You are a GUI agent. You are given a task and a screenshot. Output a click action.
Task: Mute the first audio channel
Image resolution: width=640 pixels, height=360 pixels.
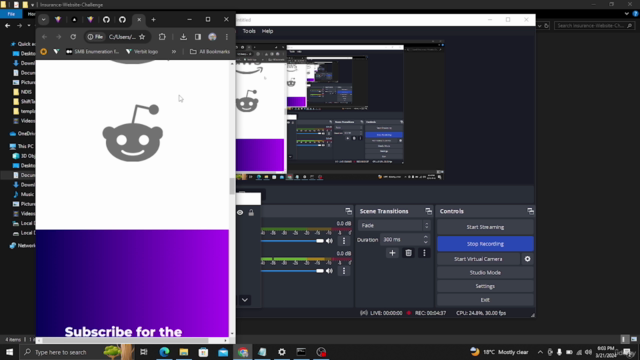tap(329, 241)
